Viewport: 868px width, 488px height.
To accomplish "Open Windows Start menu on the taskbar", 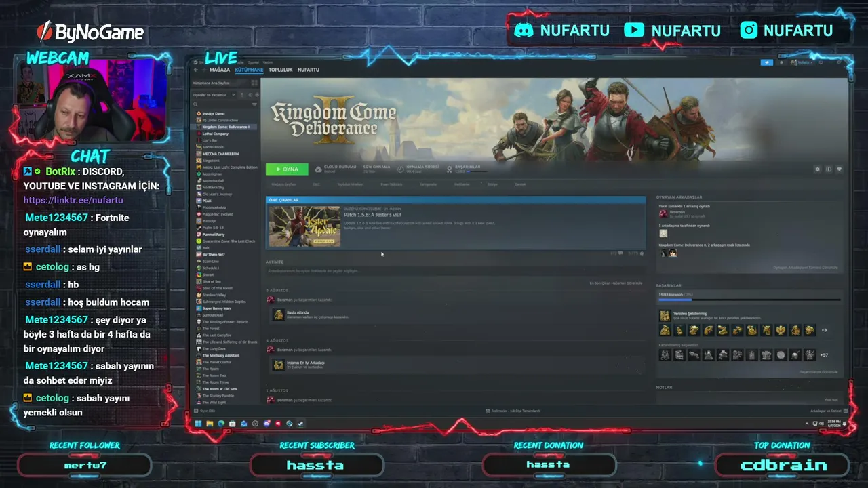I will click(198, 424).
